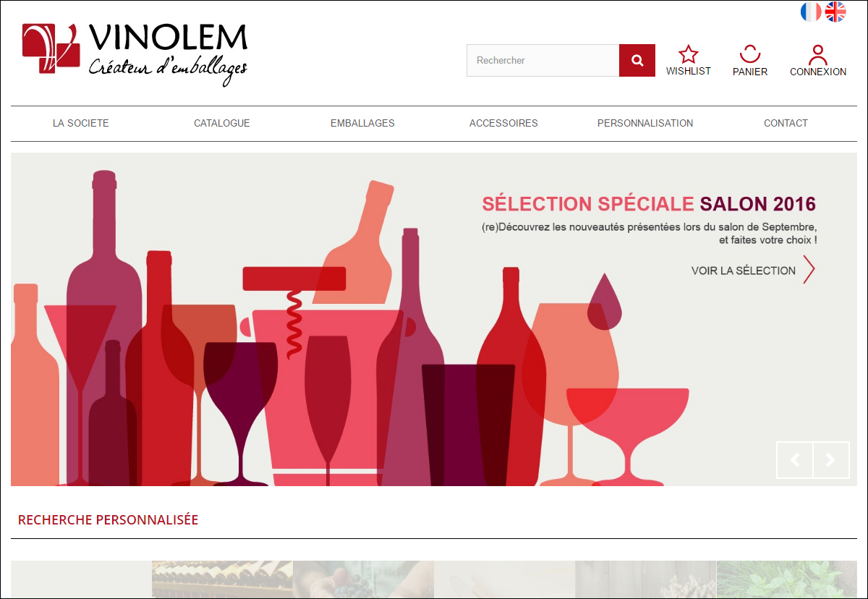
Task: Open the La Societe menu
Action: [x=81, y=123]
